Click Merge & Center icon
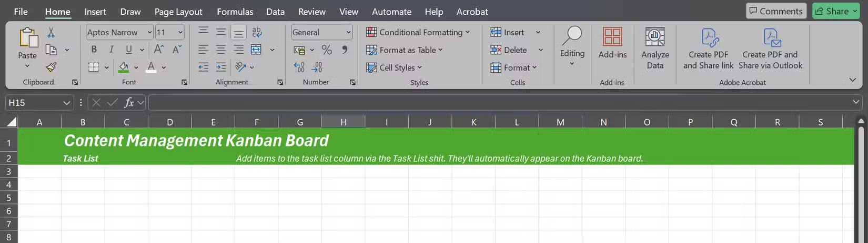The width and height of the screenshot is (868, 243). (x=256, y=50)
